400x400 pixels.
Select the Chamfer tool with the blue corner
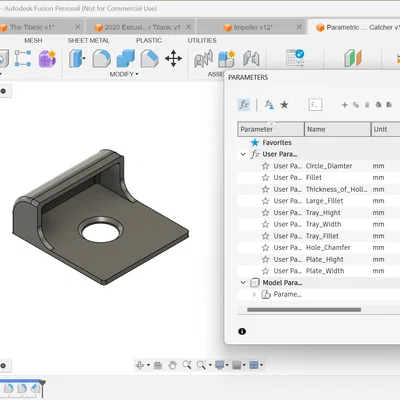click(150, 59)
